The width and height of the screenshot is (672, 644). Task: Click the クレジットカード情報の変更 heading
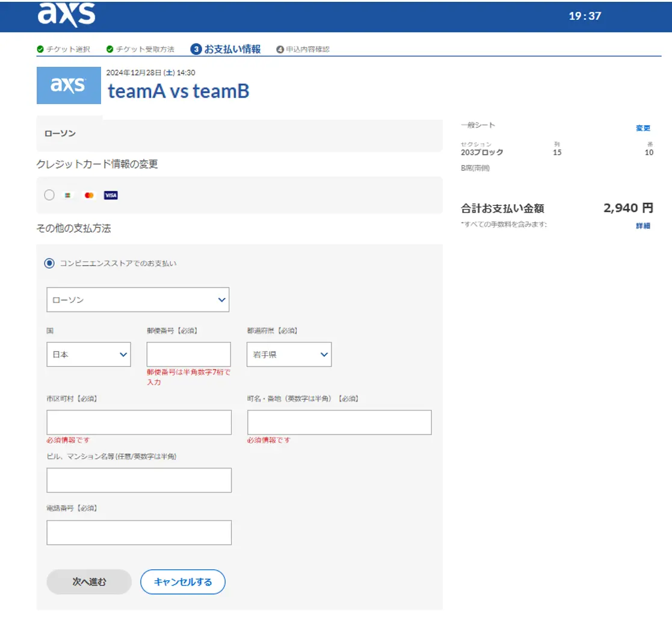click(x=97, y=164)
